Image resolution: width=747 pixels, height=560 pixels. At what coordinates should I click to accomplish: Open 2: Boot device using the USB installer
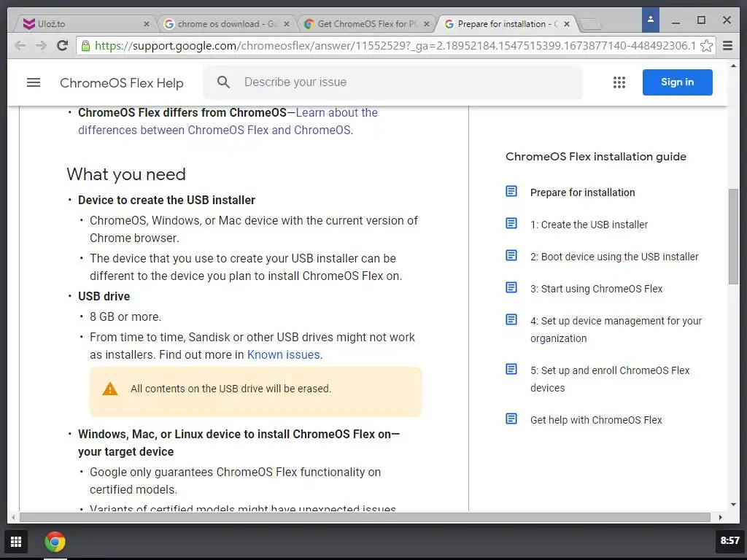pyautogui.click(x=614, y=257)
